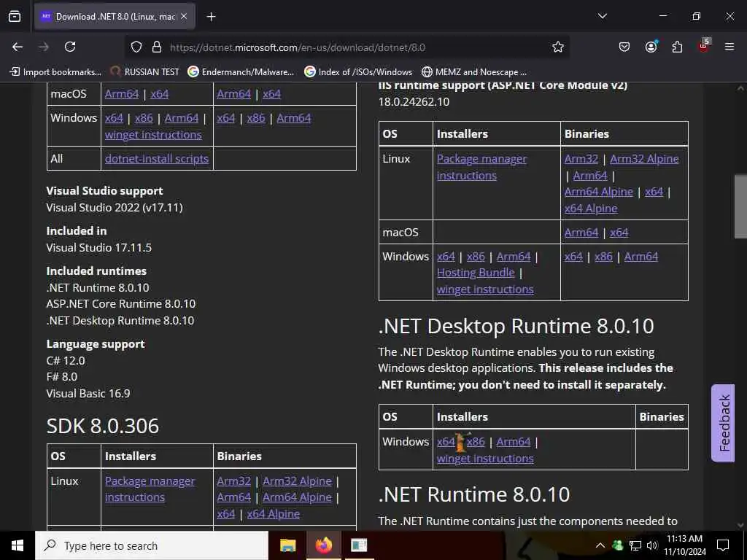Image resolution: width=747 pixels, height=560 pixels.
Task: Click Arm32 Alpine in ASP.NET Core binaries
Action: pyautogui.click(x=644, y=159)
